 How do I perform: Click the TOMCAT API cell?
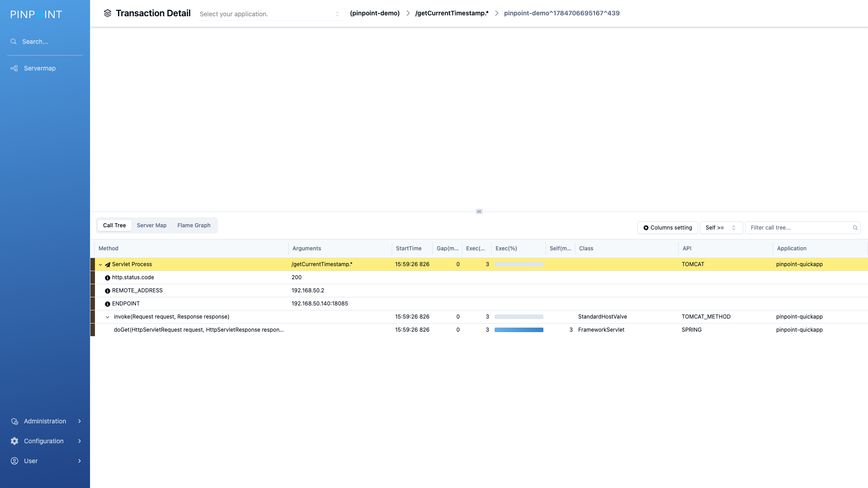(693, 264)
